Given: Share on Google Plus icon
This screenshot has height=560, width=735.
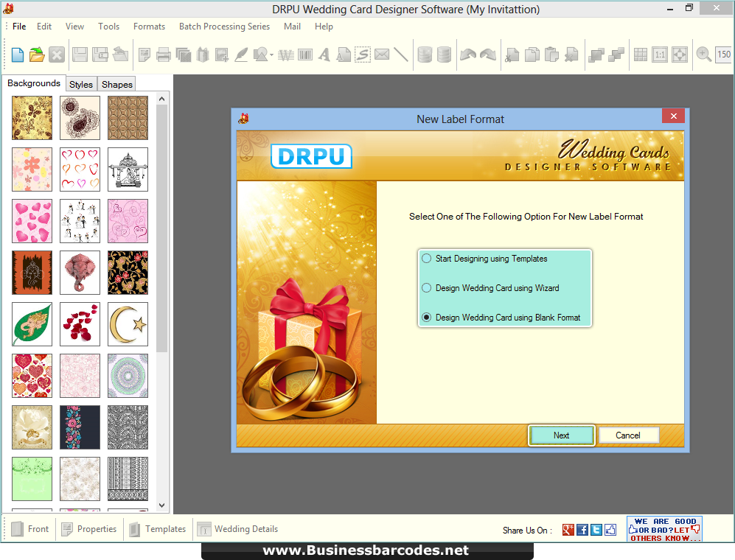Looking at the screenshot, I should pos(568,530).
